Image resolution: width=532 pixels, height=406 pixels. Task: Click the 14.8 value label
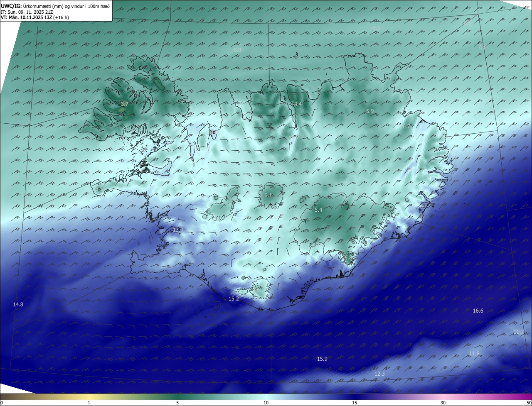[18, 305]
